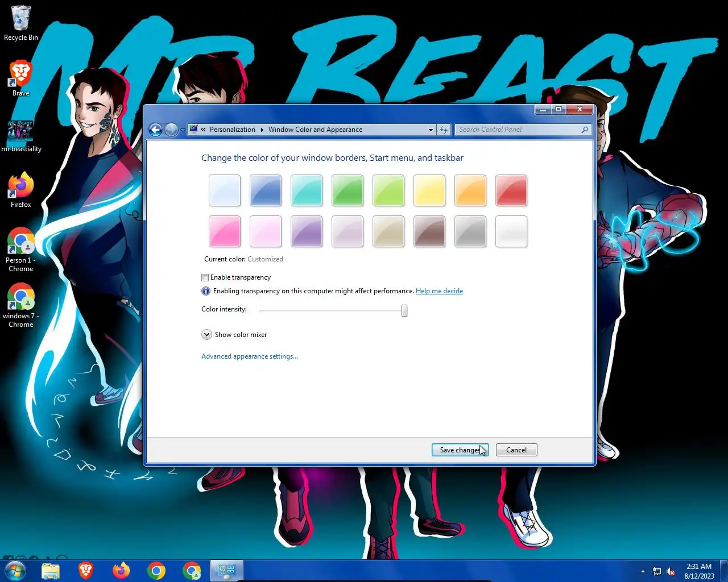This screenshot has height=582, width=728.
Task: Expand Show color mixer
Action: coord(206,335)
